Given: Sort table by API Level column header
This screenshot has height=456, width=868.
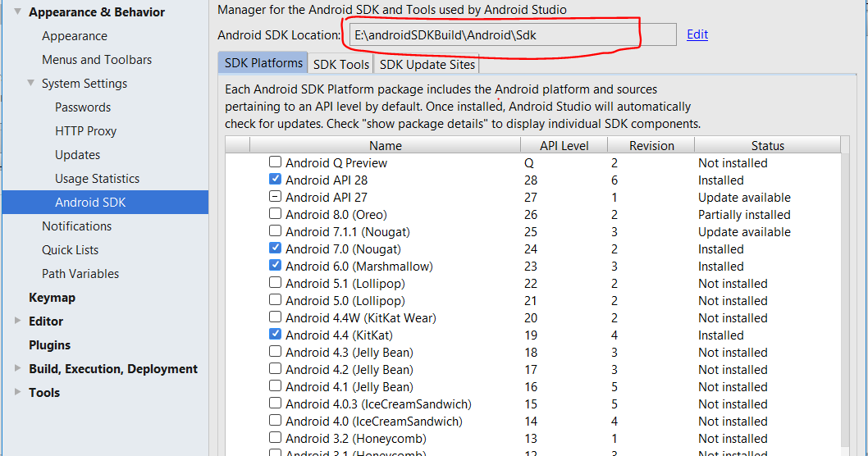Looking at the screenshot, I should click(x=564, y=145).
